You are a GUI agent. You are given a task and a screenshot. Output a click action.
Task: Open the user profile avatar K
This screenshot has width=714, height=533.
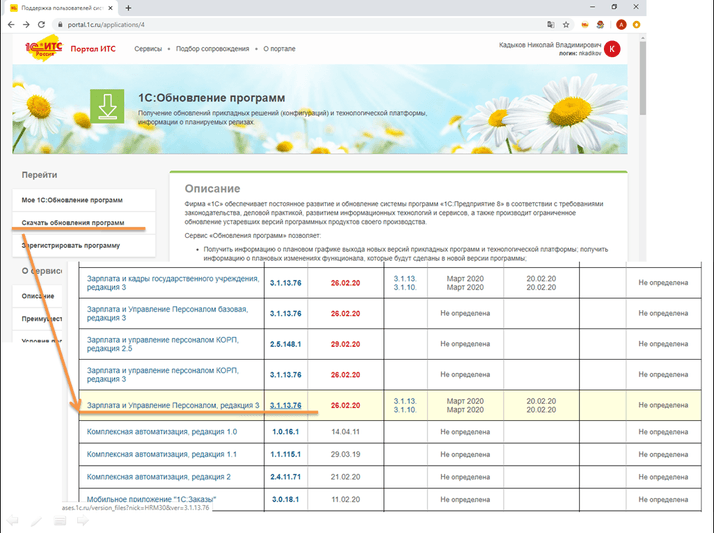612,49
